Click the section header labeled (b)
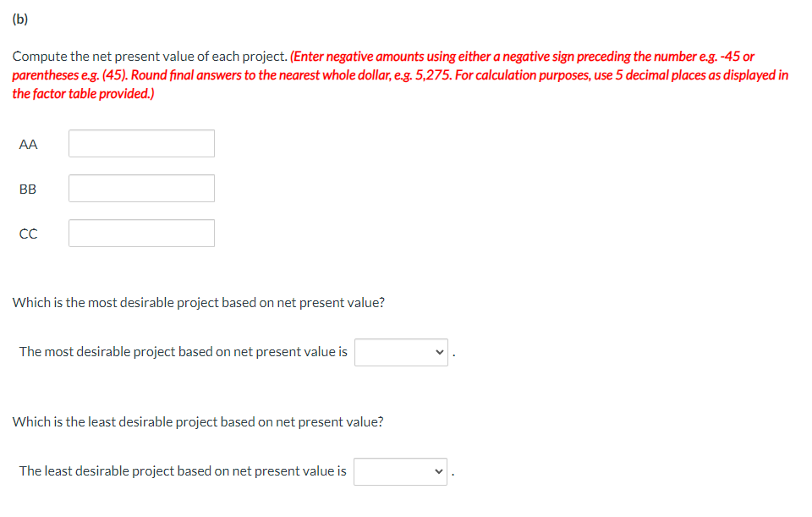 (x=19, y=18)
